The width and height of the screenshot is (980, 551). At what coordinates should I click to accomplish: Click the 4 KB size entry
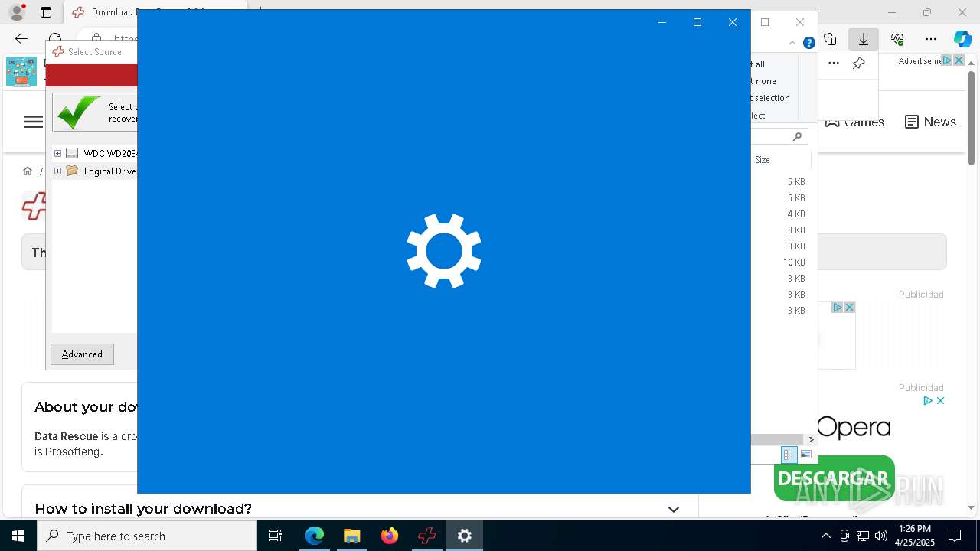pos(796,214)
